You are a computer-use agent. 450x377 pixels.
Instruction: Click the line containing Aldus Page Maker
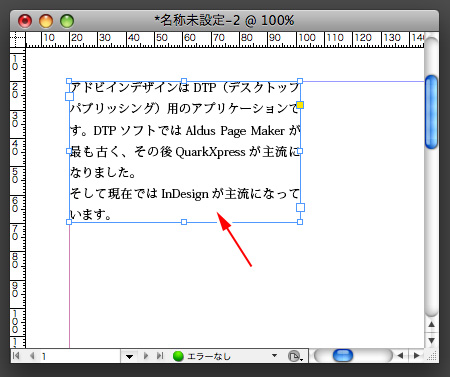[185, 130]
